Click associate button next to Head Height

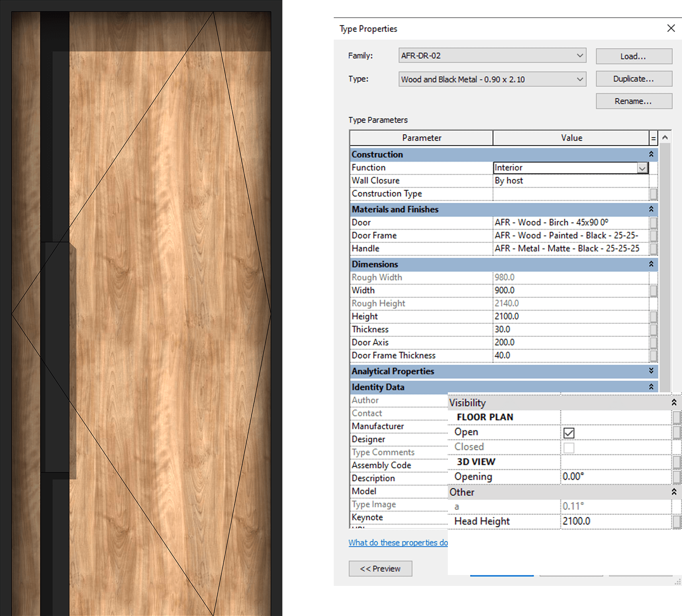(x=676, y=522)
